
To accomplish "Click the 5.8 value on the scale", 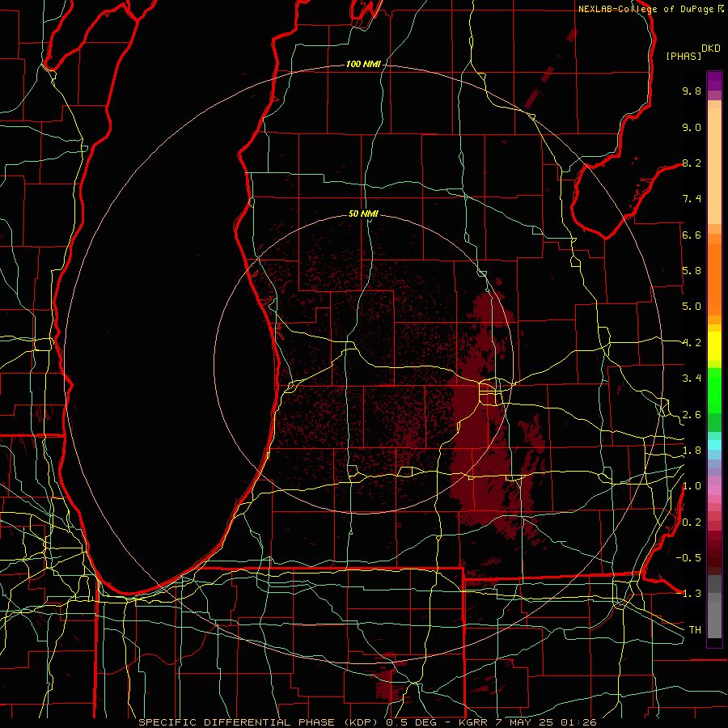I will 692,271.
